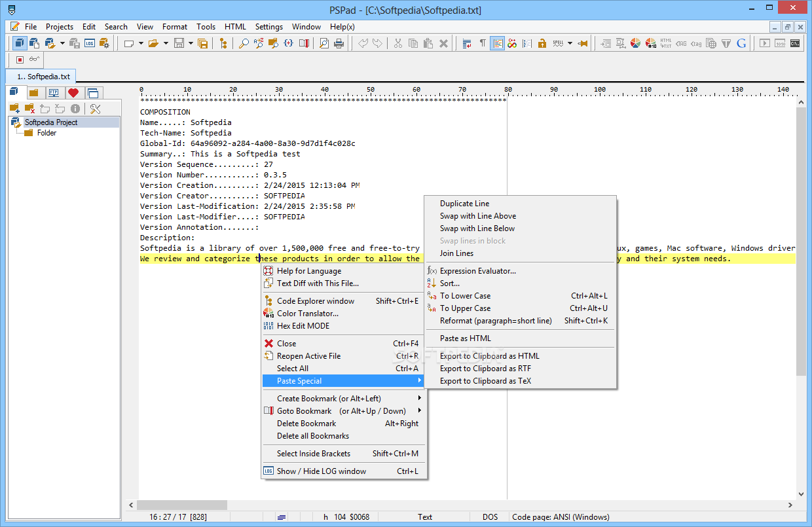Toggle SPELL check toolbar icon
The height and width of the screenshot is (527, 812).
tap(558, 43)
